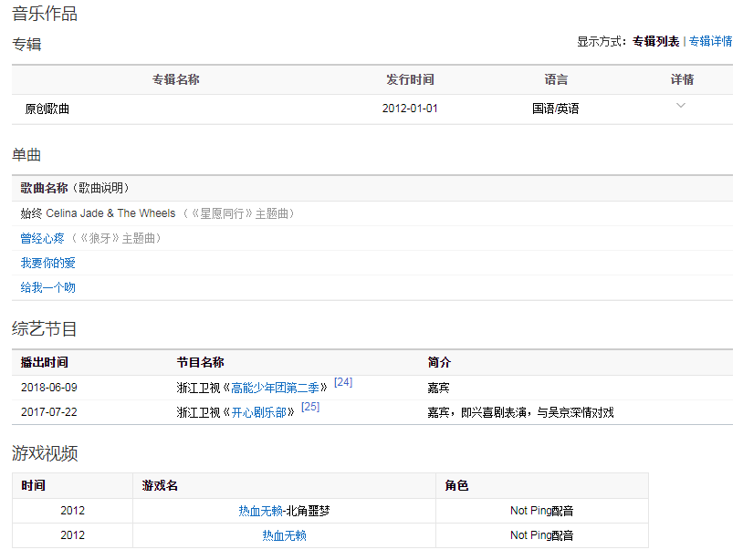
Task: Click the 原创歌曲 album name
Action: click(x=47, y=109)
